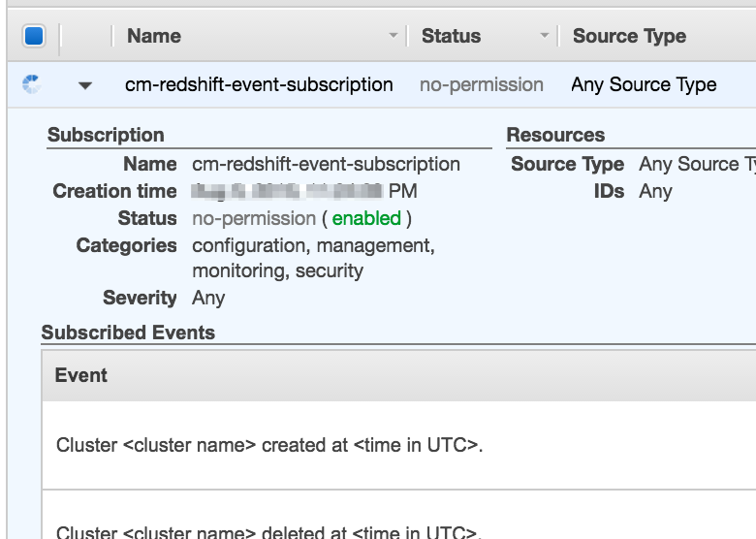Image resolution: width=756 pixels, height=539 pixels.
Task: Click Any Source Type cell in table row
Action: pyautogui.click(x=644, y=85)
